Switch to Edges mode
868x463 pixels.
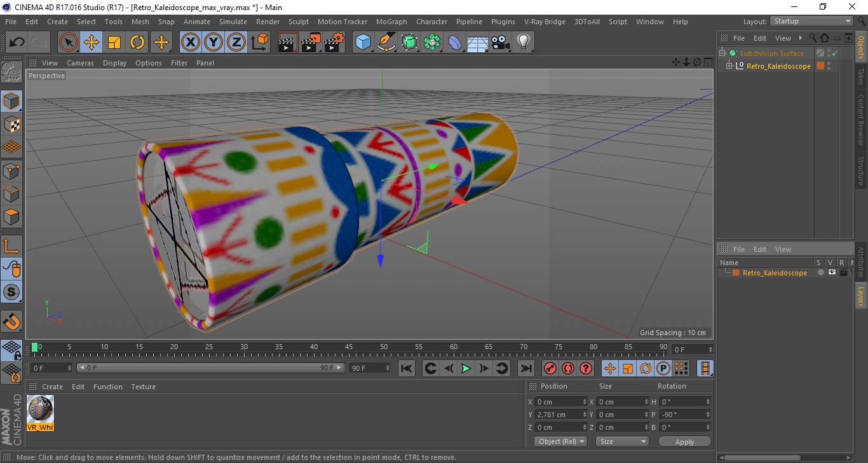(11, 193)
